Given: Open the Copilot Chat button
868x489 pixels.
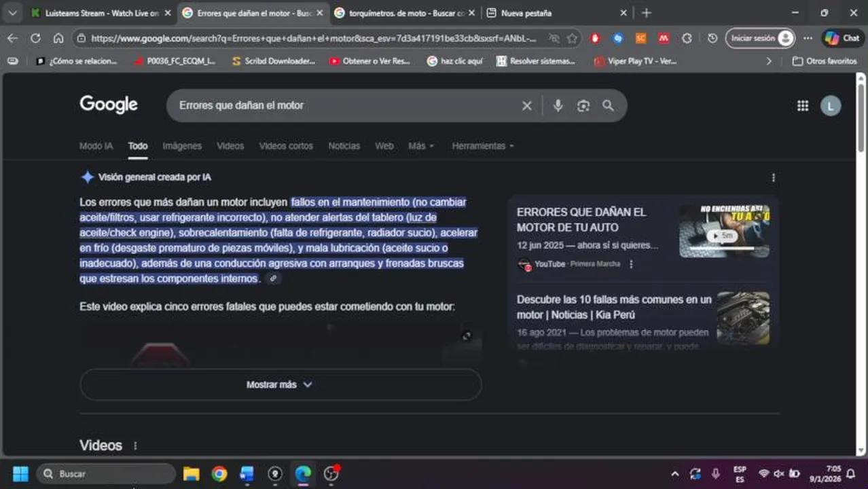Looking at the screenshot, I should [x=842, y=39].
